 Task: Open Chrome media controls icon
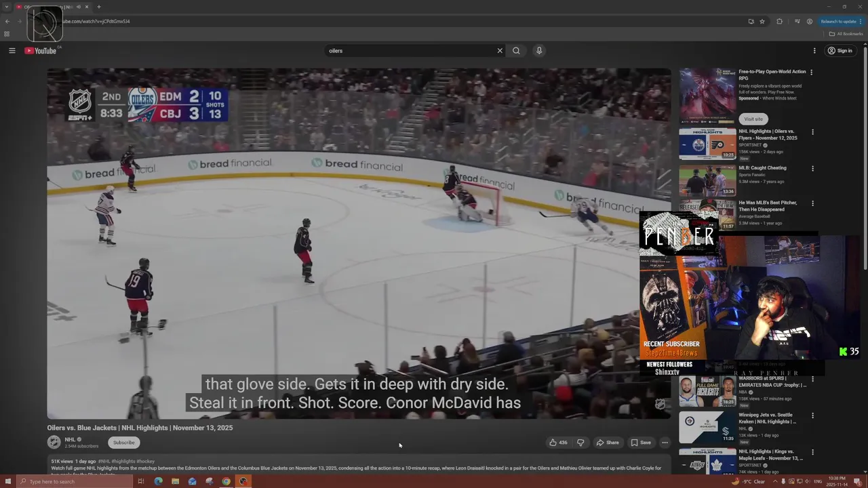click(x=797, y=21)
